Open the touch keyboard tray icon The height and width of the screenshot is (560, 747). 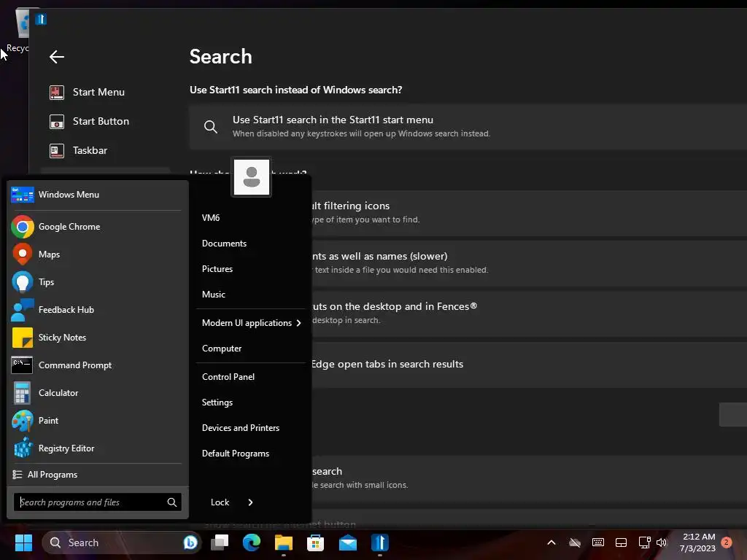tap(598, 542)
